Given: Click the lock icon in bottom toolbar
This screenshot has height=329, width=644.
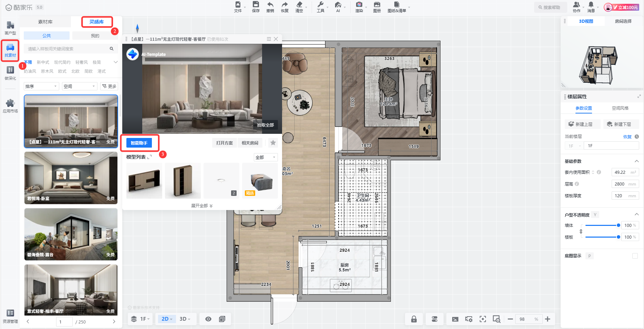Looking at the screenshot, I should (x=414, y=319).
